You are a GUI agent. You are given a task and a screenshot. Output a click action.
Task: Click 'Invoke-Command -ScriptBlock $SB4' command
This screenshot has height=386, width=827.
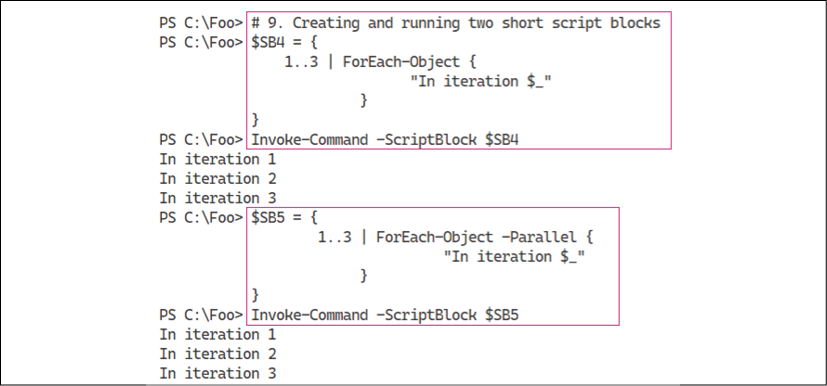tap(385, 140)
